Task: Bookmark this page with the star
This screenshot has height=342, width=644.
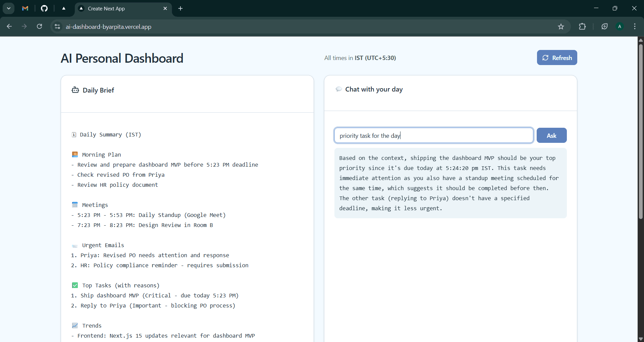Action: 561,26
